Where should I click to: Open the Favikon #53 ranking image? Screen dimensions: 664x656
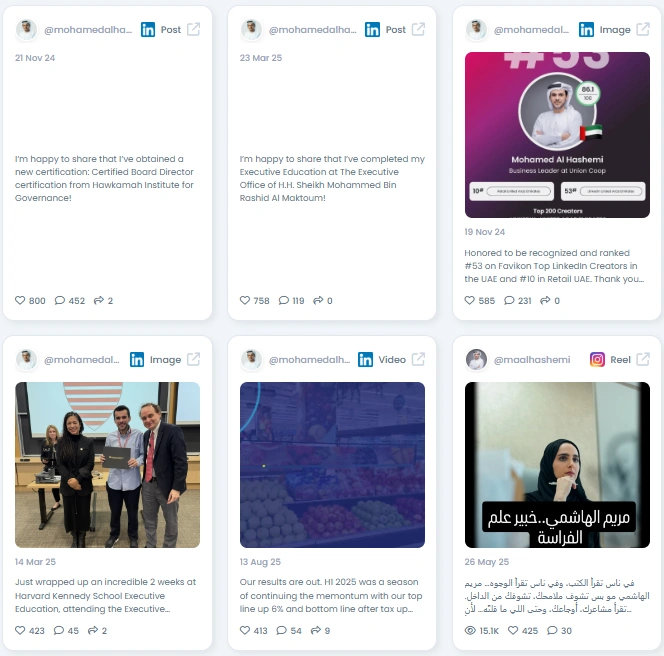557,135
